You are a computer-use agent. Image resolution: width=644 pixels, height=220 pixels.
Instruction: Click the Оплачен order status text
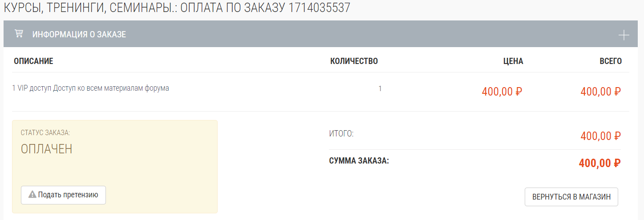click(x=47, y=149)
